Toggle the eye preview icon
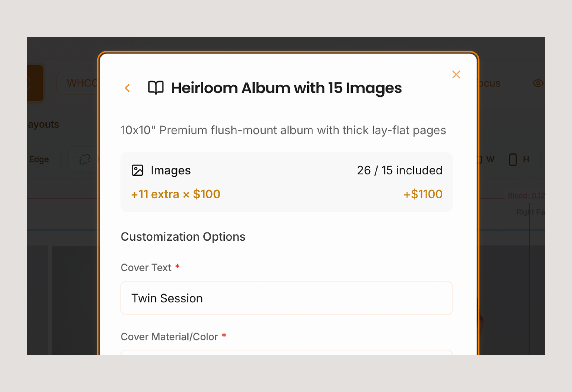 point(538,83)
